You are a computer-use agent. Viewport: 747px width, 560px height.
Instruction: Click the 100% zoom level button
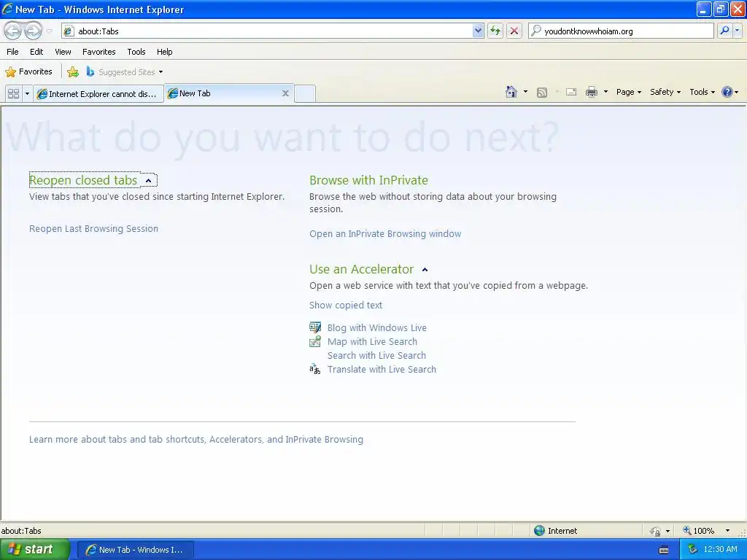click(x=699, y=531)
